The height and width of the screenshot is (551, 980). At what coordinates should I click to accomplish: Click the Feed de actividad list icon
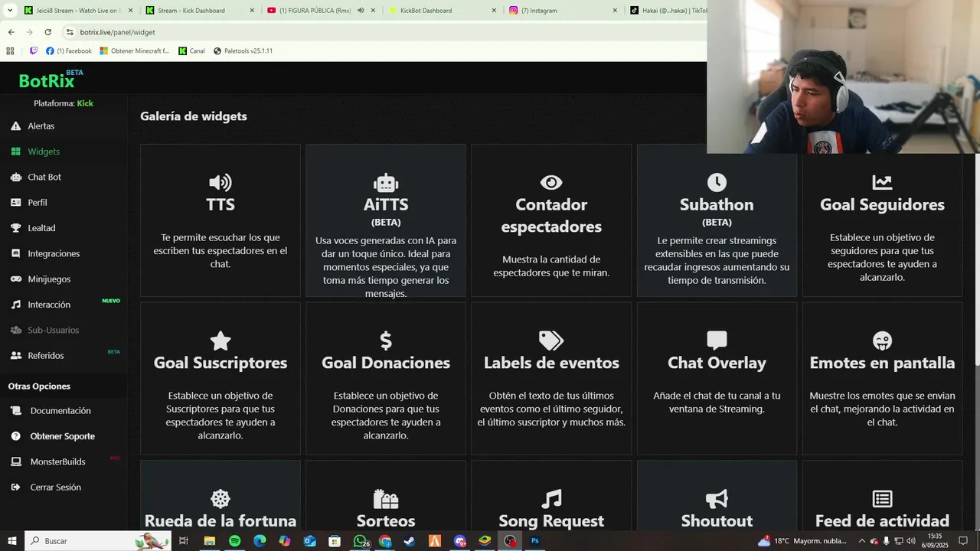point(882,499)
